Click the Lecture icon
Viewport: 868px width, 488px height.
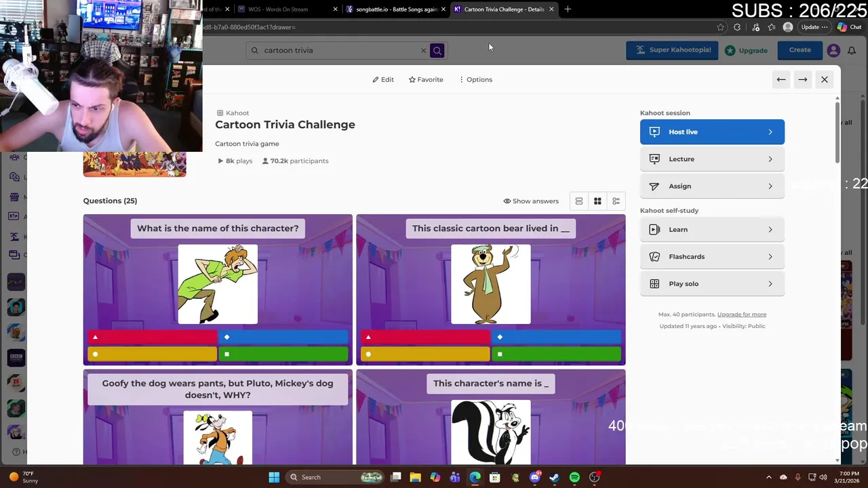[x=654, y=159]
